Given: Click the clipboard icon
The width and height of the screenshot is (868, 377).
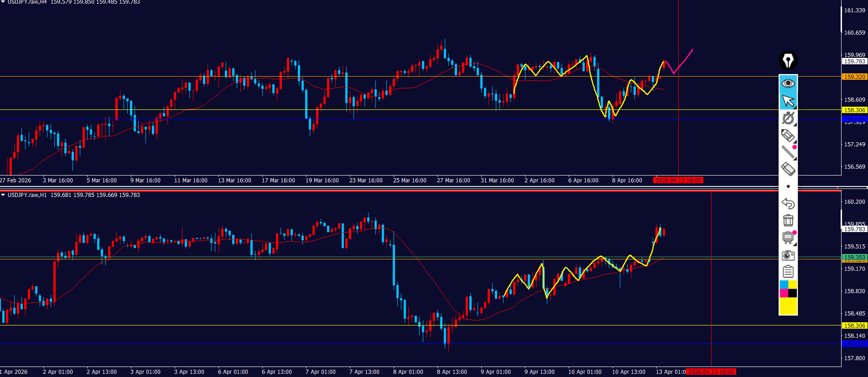Looking at the screenshot, I should point(788,272).
